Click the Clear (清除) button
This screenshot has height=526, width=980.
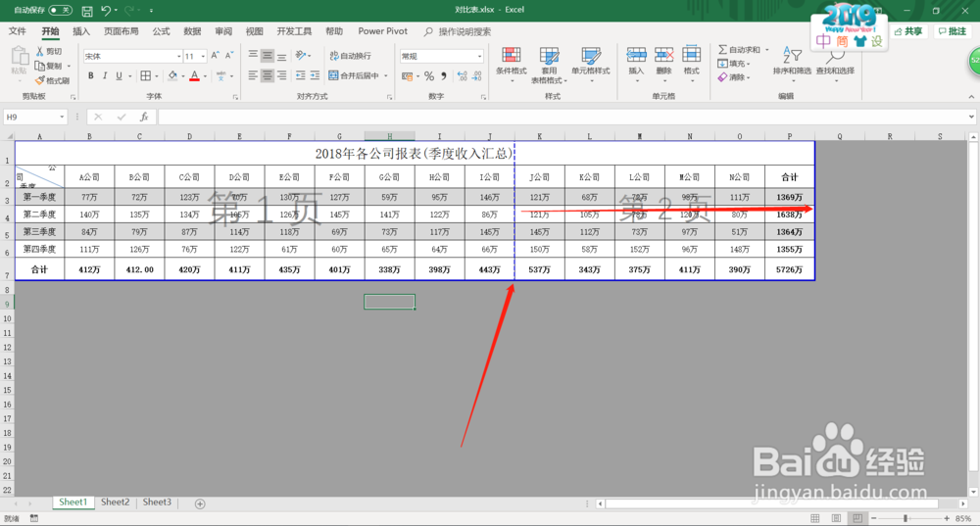click(734, 77)
